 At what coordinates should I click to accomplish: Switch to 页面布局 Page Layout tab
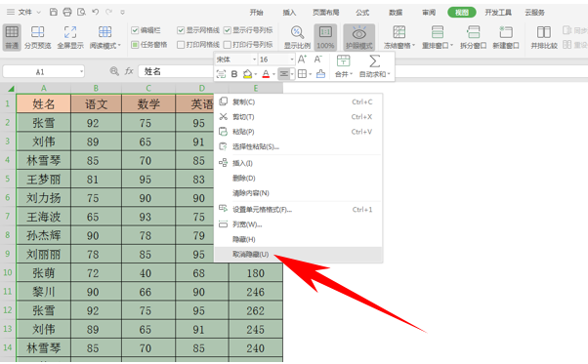tap(326, 13)
